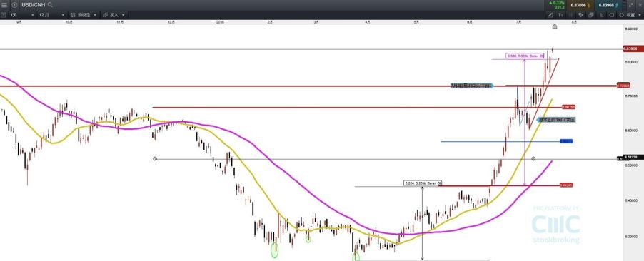Click the chart type icon left of 1天
644x261 pixels.
4,15
